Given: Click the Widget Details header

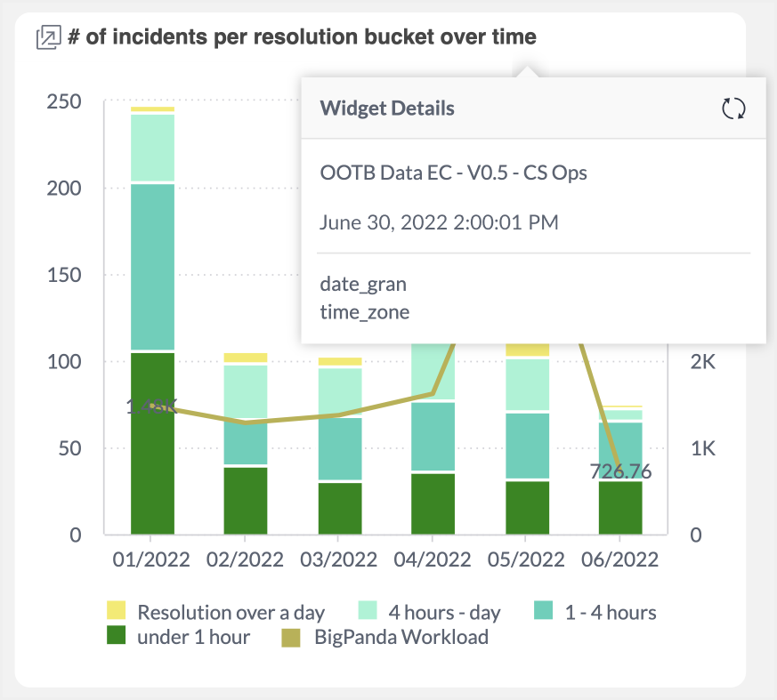Looking at the screenshot, I should click(387, 109).
